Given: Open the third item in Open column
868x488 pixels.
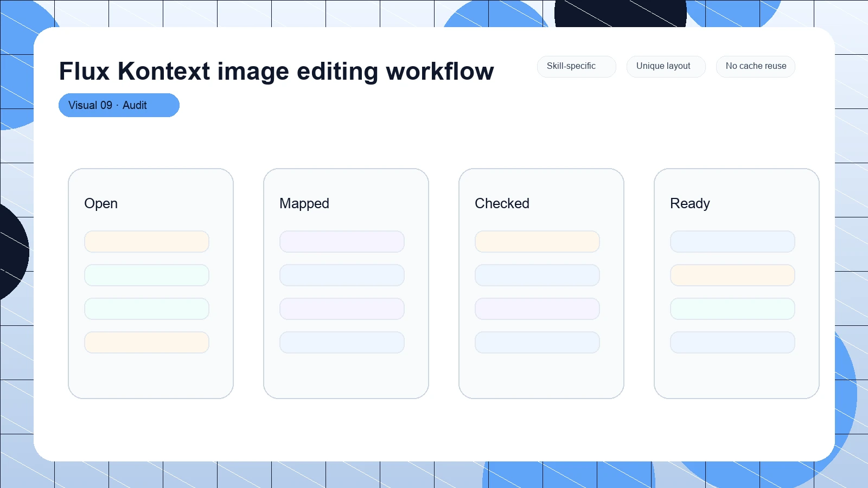Looking at the screenshot, I should click(146, 309).
